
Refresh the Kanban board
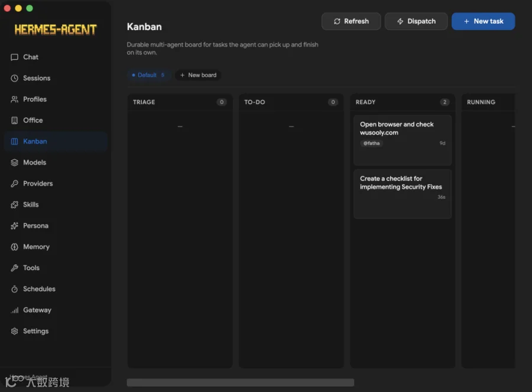351,21
